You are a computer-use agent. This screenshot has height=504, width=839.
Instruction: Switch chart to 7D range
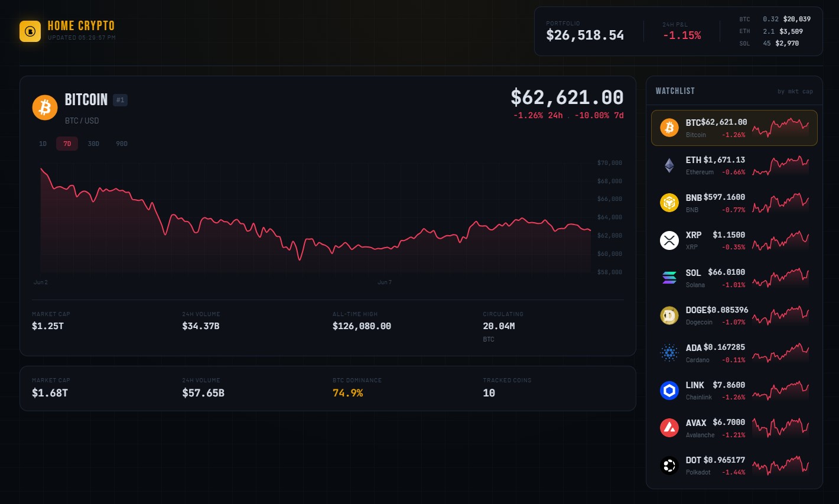pos(67,144)
